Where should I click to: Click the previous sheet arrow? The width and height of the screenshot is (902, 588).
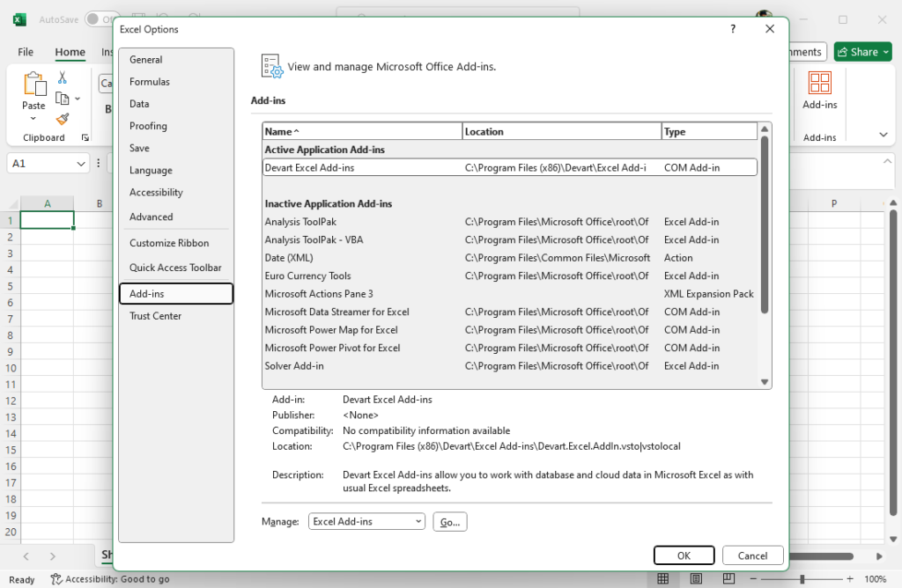26,555
